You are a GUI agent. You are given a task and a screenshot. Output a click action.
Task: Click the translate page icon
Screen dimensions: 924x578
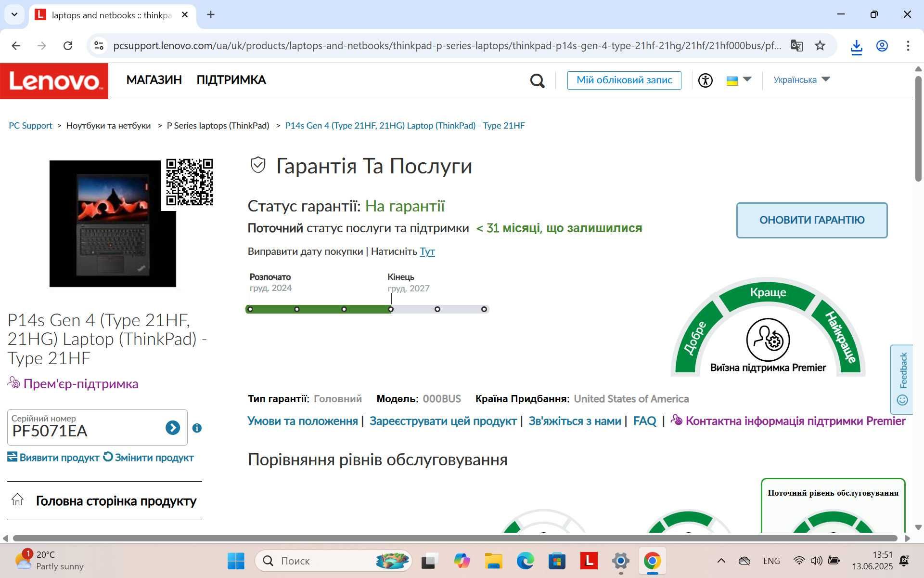pos(796,46)
